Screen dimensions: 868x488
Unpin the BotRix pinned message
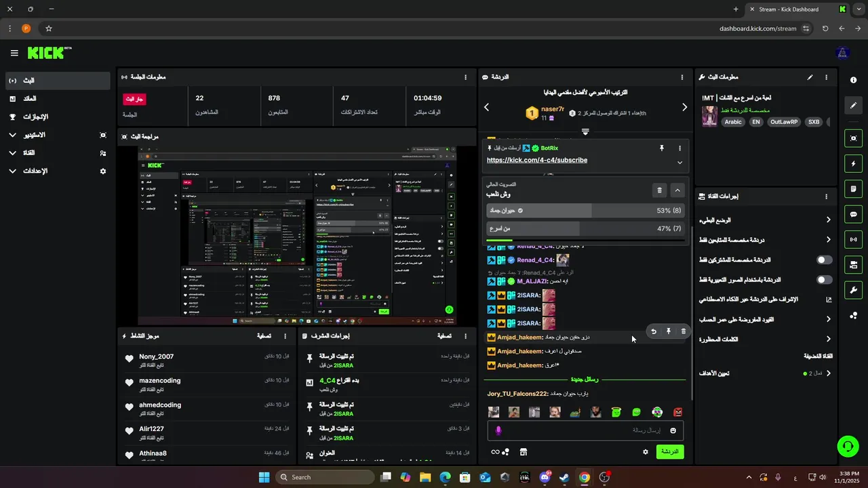[x=662, y=148]
